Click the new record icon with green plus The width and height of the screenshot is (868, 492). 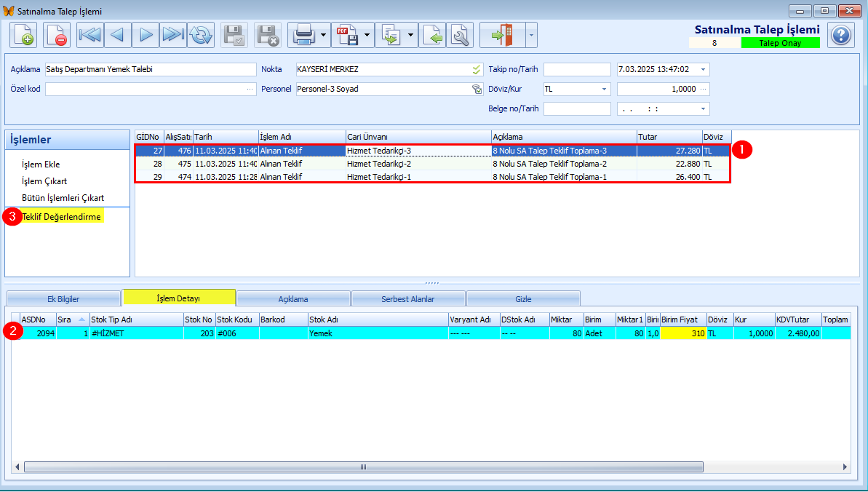pyautogui.click(x=23, y=36)
